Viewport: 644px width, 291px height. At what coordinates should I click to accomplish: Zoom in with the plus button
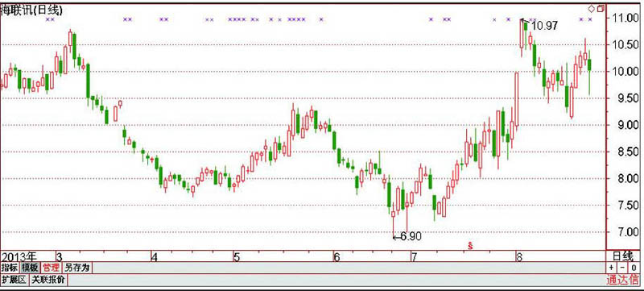(x=612, y=268)
